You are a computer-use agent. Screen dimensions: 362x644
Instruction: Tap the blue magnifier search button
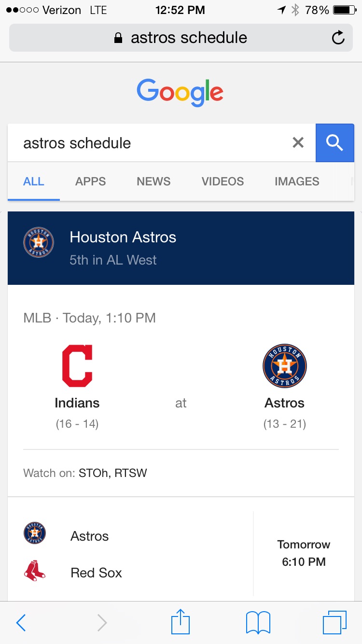tap(334, 142)
